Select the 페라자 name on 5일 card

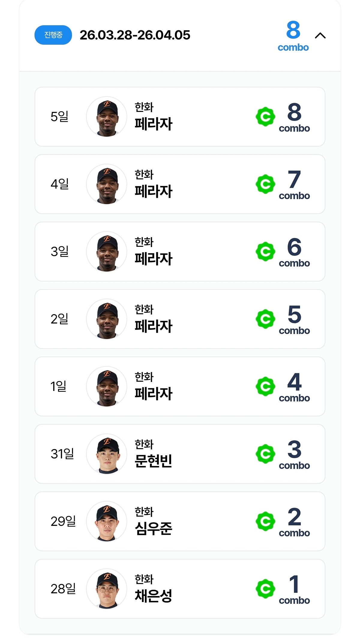[x=153, y=124]
